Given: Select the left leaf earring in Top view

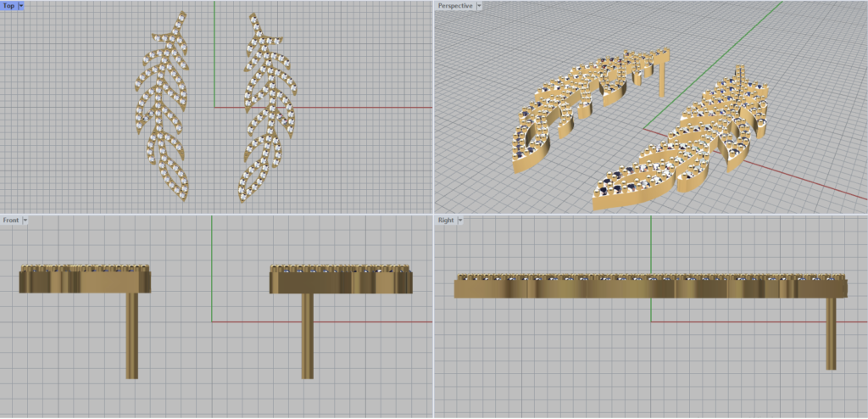Looking at the screenshot, I should tap(163, 102).
